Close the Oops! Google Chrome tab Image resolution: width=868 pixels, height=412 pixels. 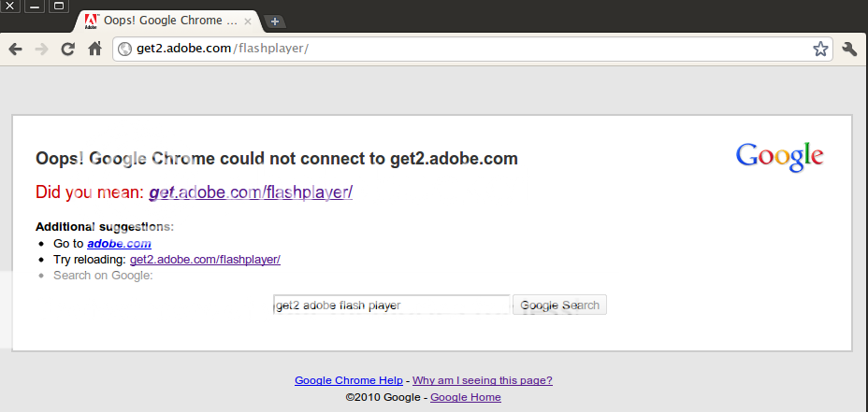[248, 21]
